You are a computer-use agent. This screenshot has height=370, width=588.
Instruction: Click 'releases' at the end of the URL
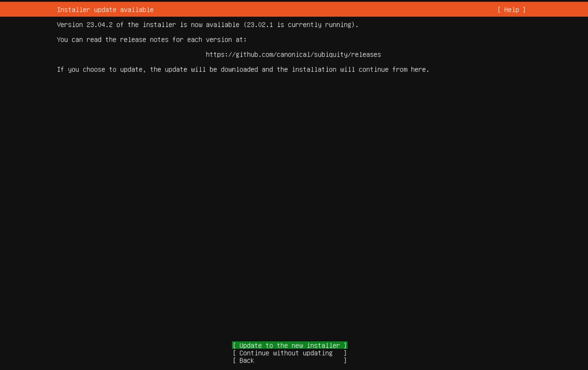tap(366, 55)
